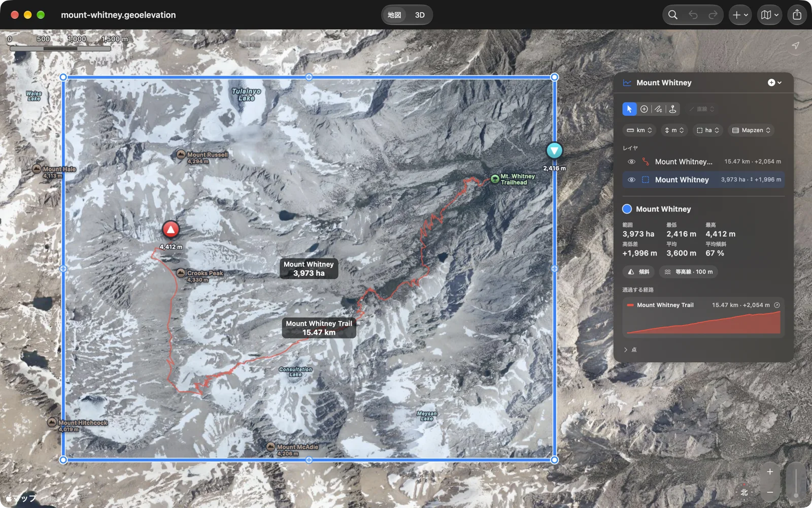Screen dimensions: 812x508
Task: Open the ha area unit dropdown
Action: coord(707,130)
